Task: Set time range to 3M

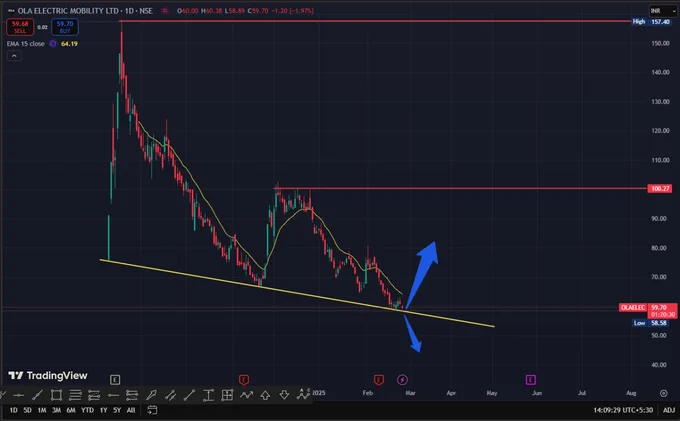Action: tap(56, 410)
